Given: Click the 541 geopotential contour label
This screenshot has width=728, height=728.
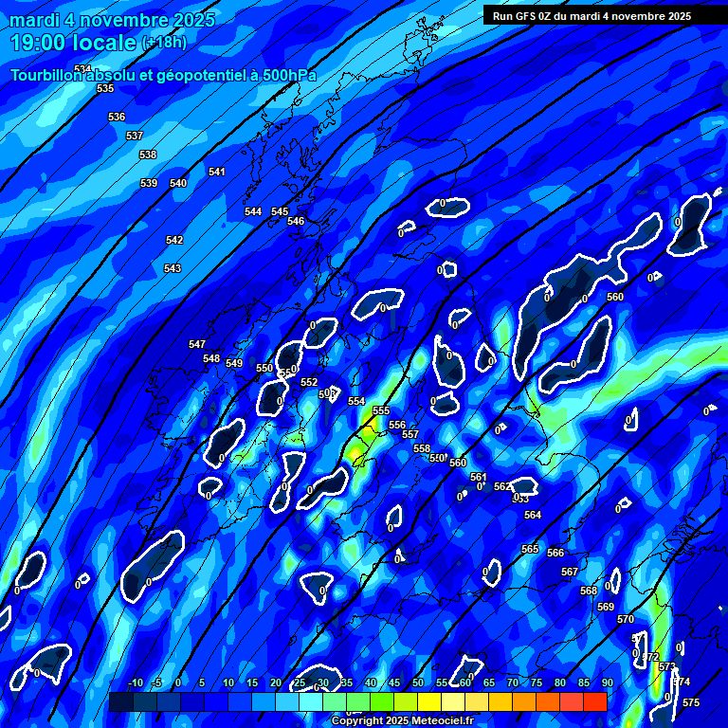Looking at the screenshot, I should pyautogui.click(x=217, y=172).
